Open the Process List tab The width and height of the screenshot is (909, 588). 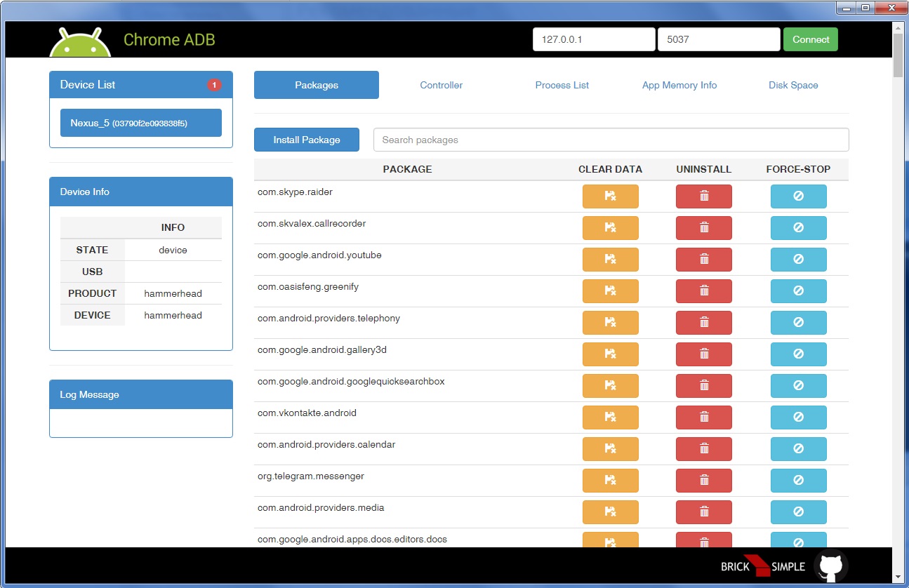(x=562, y=85)
